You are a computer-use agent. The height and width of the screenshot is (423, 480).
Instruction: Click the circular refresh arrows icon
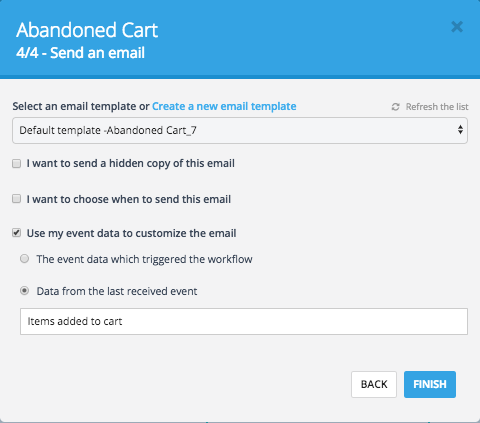coord(395,107)
